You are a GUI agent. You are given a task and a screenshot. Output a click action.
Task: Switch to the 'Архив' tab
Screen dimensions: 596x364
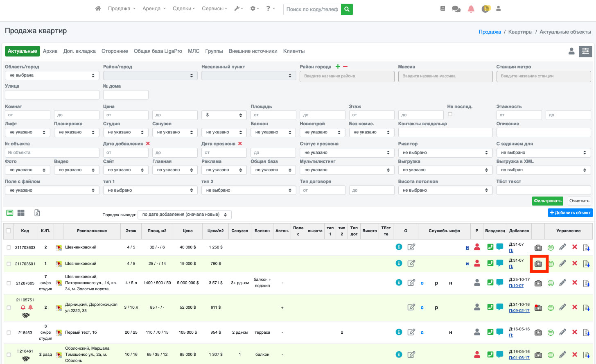click(x=50, y=51)
